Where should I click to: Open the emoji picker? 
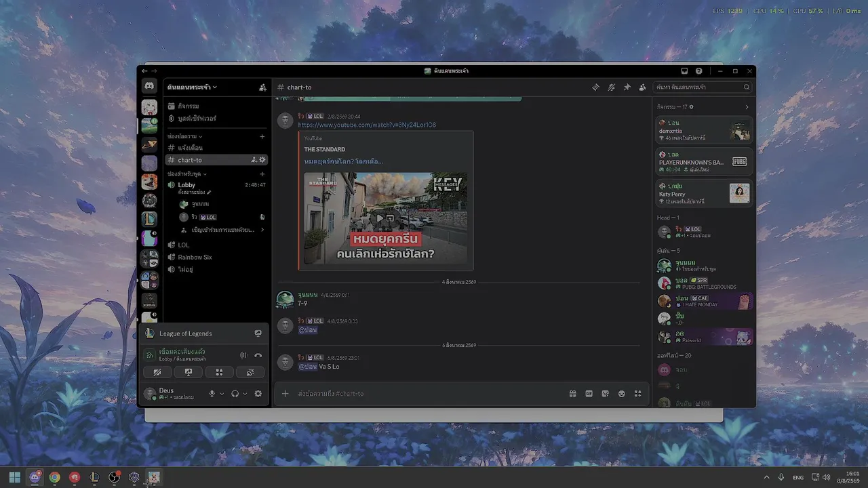(x=621, y=394)
